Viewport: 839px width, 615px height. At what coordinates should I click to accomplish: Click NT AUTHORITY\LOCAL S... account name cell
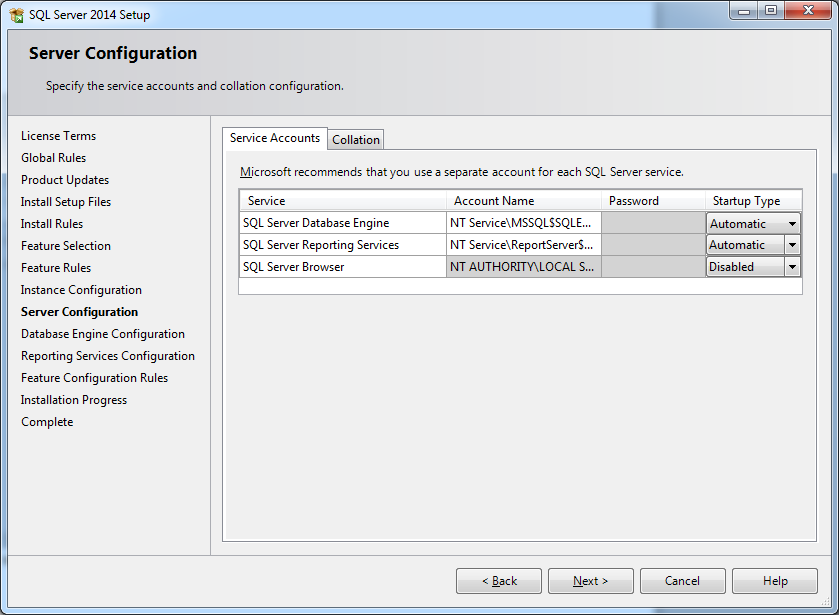coord(524,267)
